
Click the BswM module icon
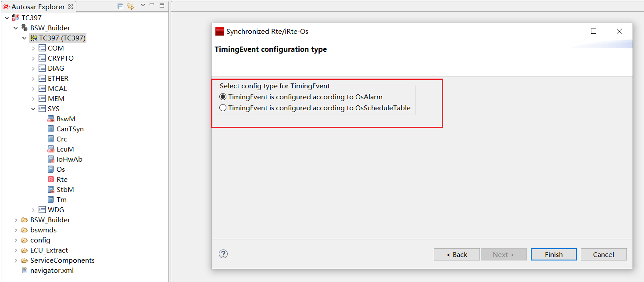tap(51, 119)
